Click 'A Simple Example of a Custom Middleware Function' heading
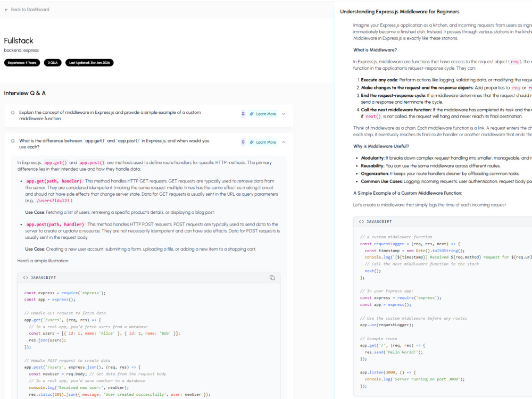532x399 pixels. [x=408, y=193]
